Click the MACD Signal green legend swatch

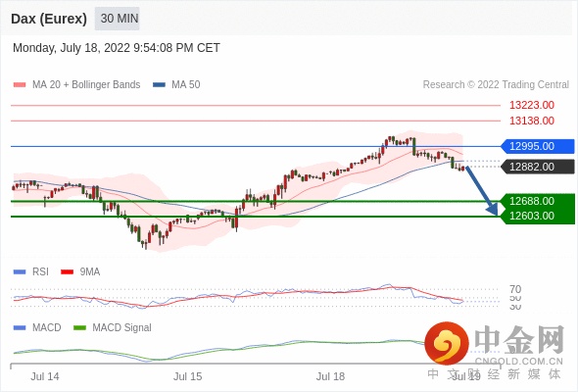79,328
